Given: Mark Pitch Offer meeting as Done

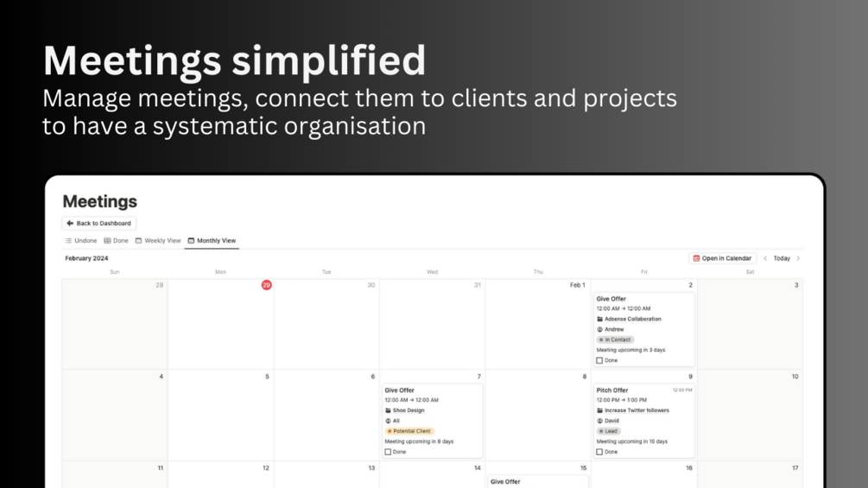Looking at the screenshot, I should (x=599, y=452).
